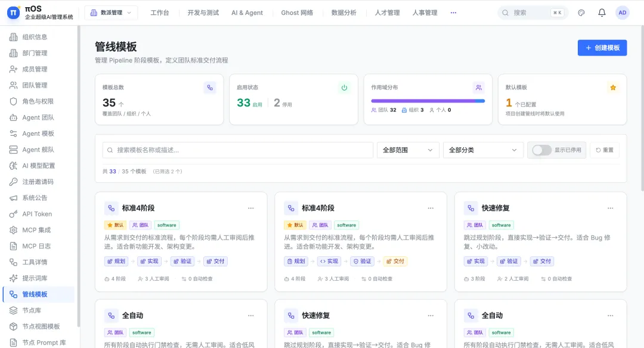Click the API Token key icon
This screenshot has height=348, width=644.
tap(14, 214)
